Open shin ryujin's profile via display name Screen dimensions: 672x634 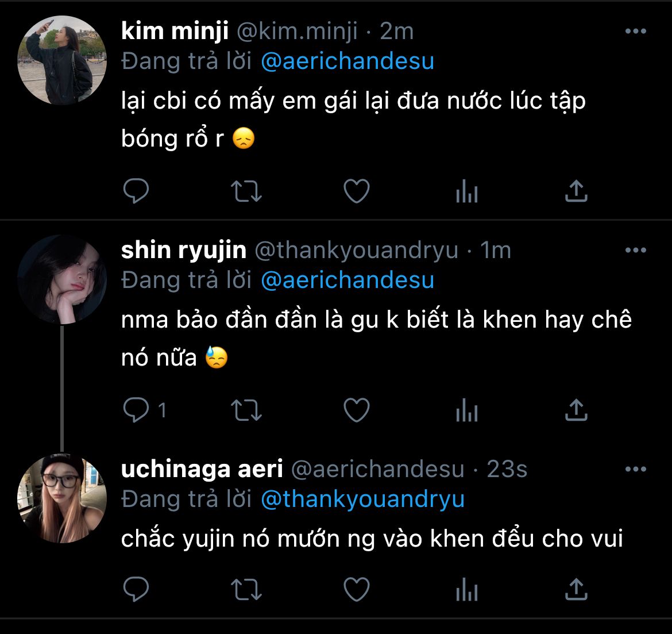(x=184, y=250)
